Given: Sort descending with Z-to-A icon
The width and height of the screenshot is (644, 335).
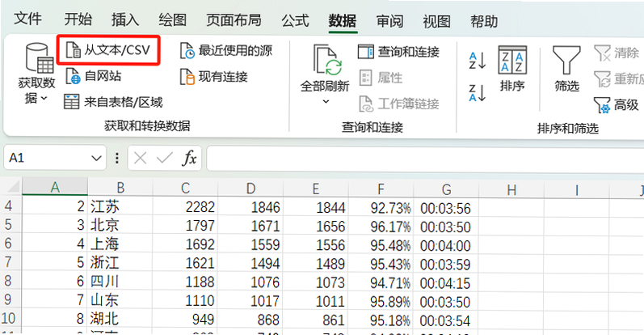Looking at the screenshot, I should tap(478, 92).
